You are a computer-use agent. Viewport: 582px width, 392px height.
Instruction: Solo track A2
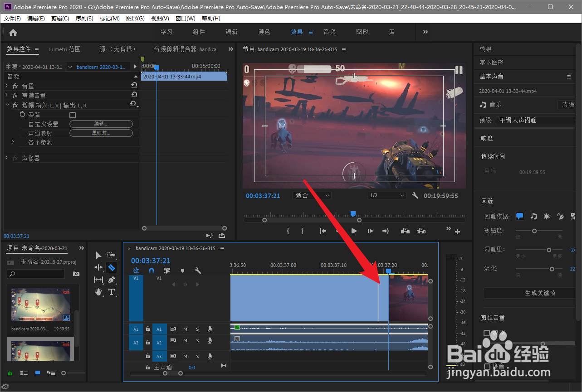pos(197,341)
